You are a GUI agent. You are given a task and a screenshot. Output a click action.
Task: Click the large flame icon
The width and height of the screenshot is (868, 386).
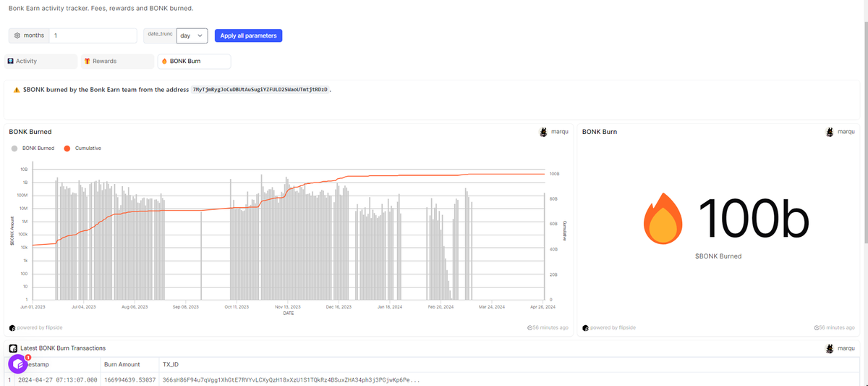pos(663,220)
